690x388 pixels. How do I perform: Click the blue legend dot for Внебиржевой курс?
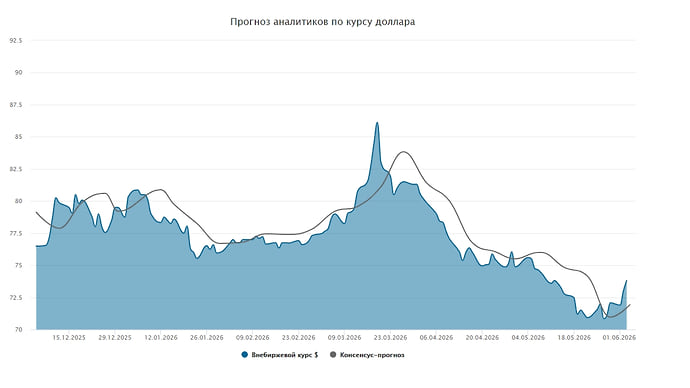245,355
